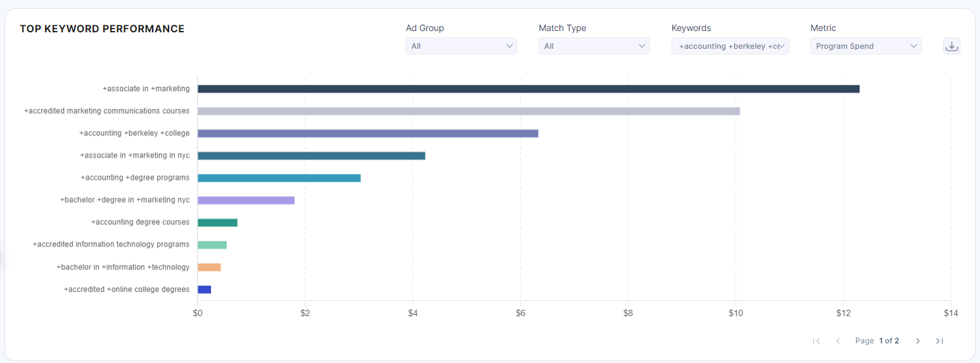Open the Keywords filter dropdown

(730, 46)
